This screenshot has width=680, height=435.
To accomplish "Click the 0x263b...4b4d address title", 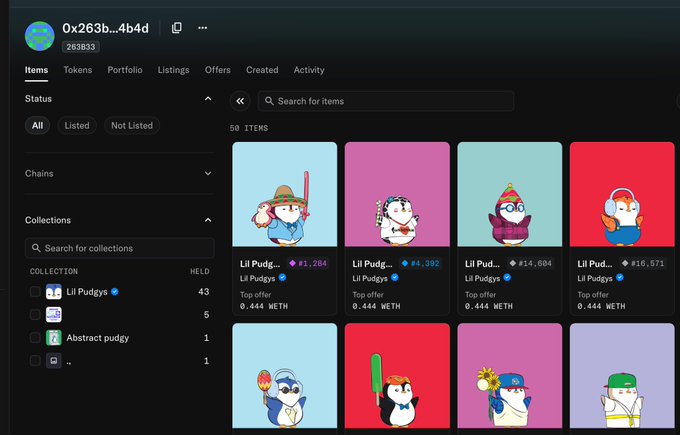I will [x=105, y=28].
